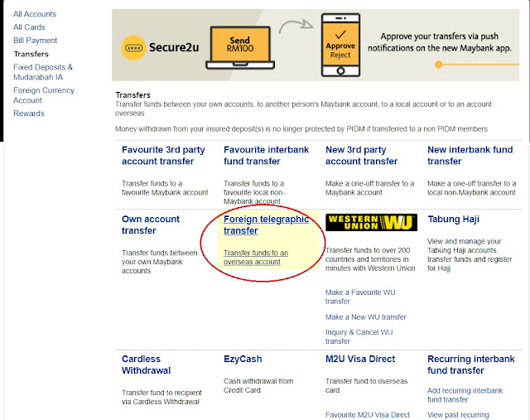Click the Secure2u banner title text
The height and width of the screenshot is (420, 530).
(174, 48)
